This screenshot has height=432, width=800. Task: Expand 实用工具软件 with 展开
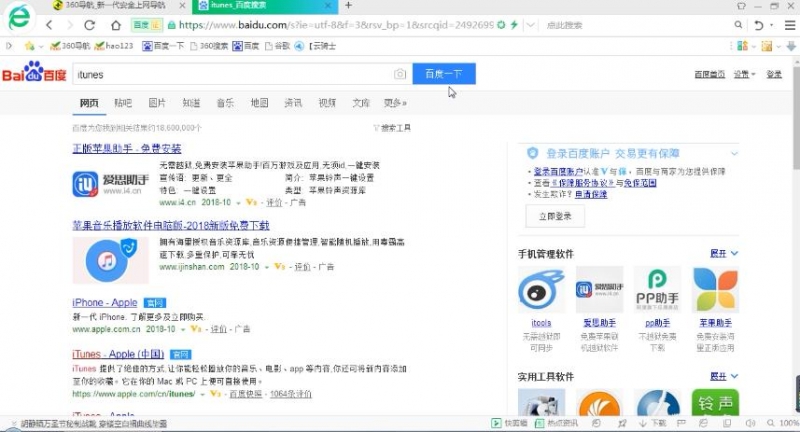pos(724,376)
